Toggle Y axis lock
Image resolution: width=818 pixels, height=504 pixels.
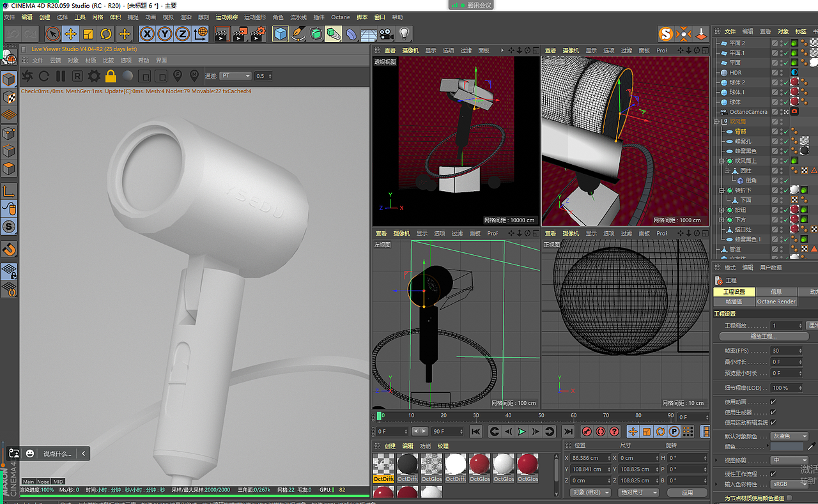click(166, 34)
